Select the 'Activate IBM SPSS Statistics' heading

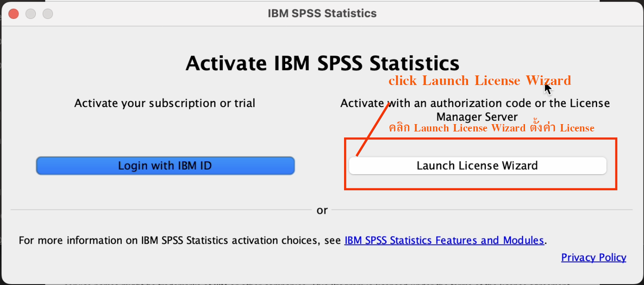323,63
